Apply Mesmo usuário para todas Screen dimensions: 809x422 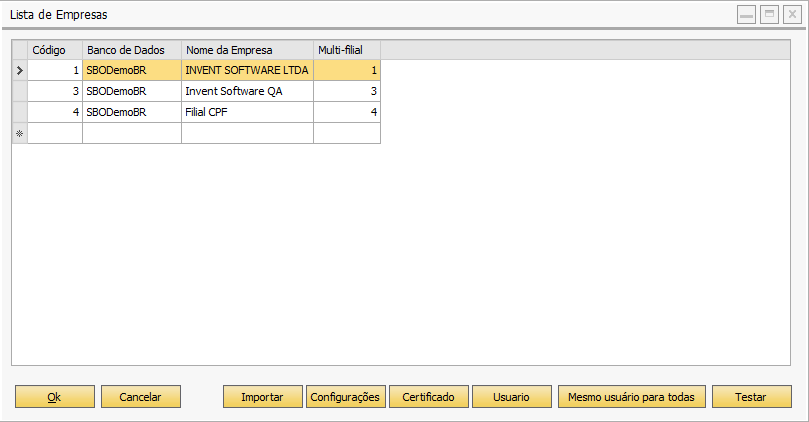632,397
